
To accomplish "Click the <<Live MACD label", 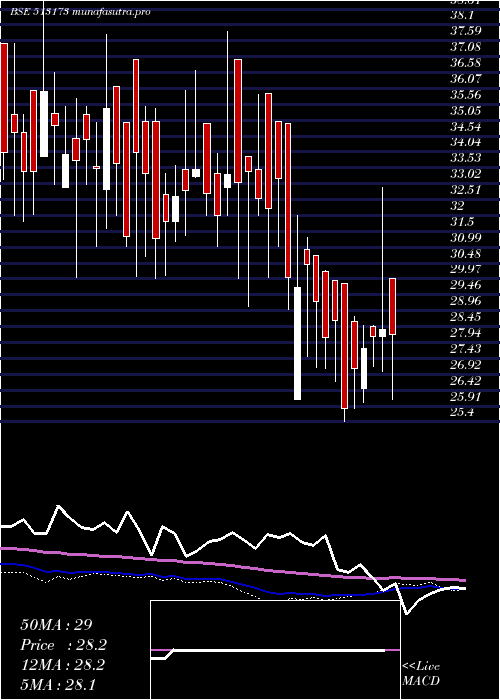I will 421,674.
